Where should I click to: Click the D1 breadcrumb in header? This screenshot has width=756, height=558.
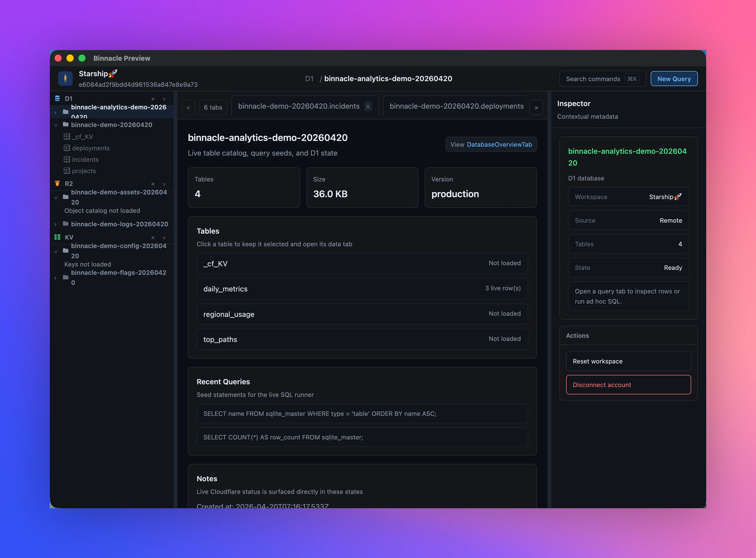(x=309, y=79)
